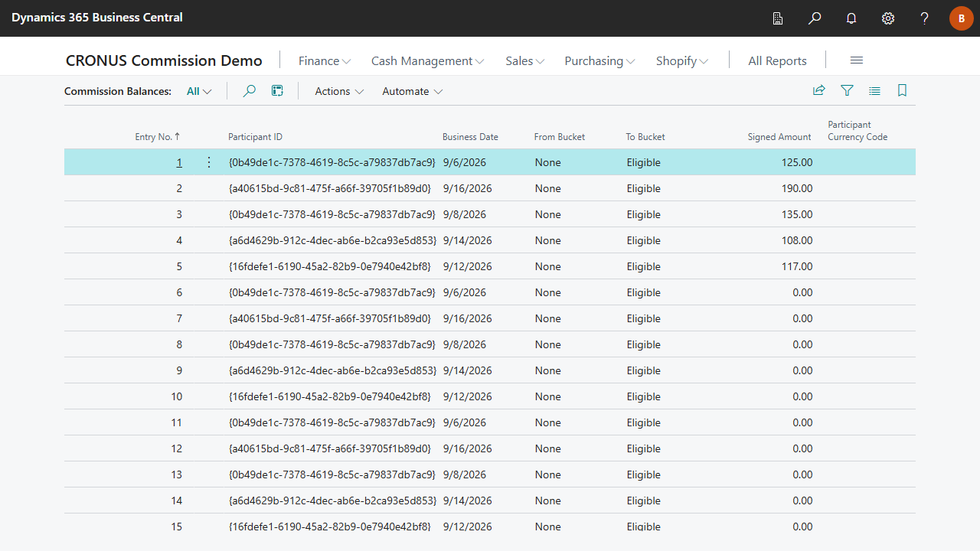Sort by the Entry No. column header
Image resolution: width=980 pixels, height=551 pixels.
tap(157, 137)
